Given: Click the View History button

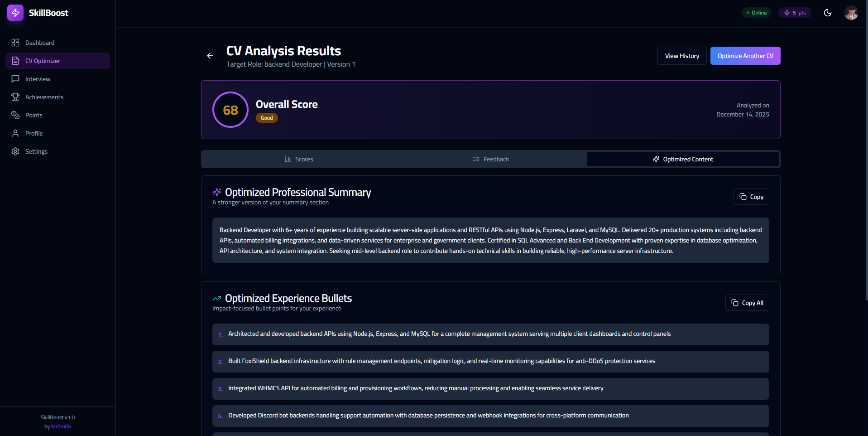Looking at the screenshot, I should [x=681, y=55].
